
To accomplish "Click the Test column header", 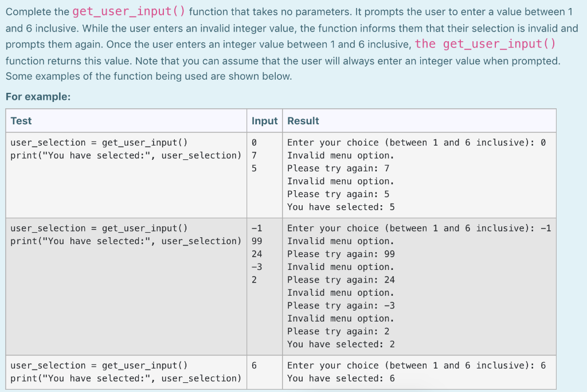I will 20,121.
